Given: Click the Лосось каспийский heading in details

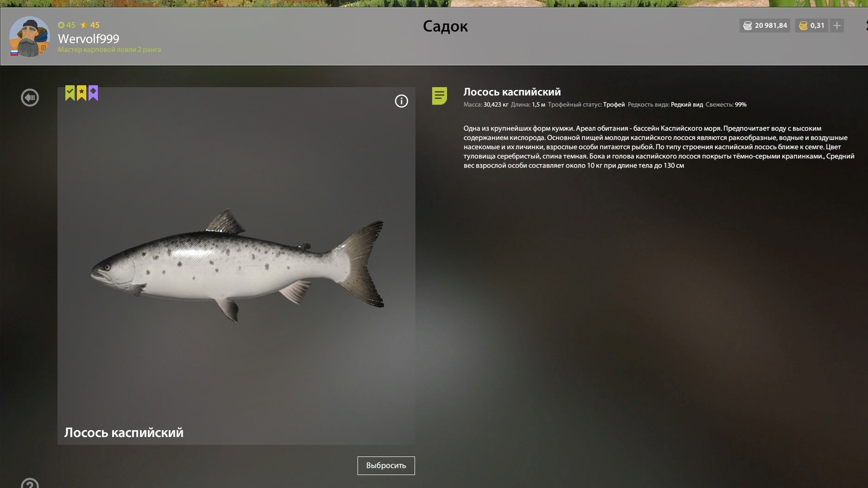Looking at the screenshot, I should [x=512, y=92].
